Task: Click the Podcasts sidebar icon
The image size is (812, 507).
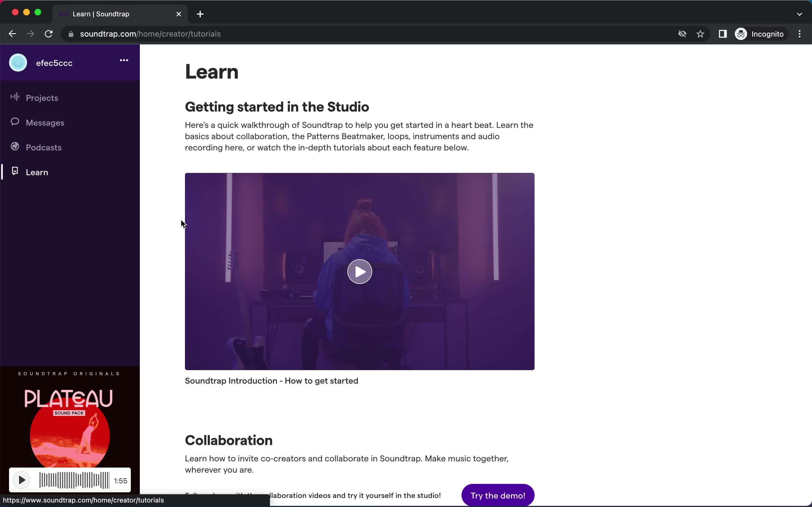Action: pos(15,147)
